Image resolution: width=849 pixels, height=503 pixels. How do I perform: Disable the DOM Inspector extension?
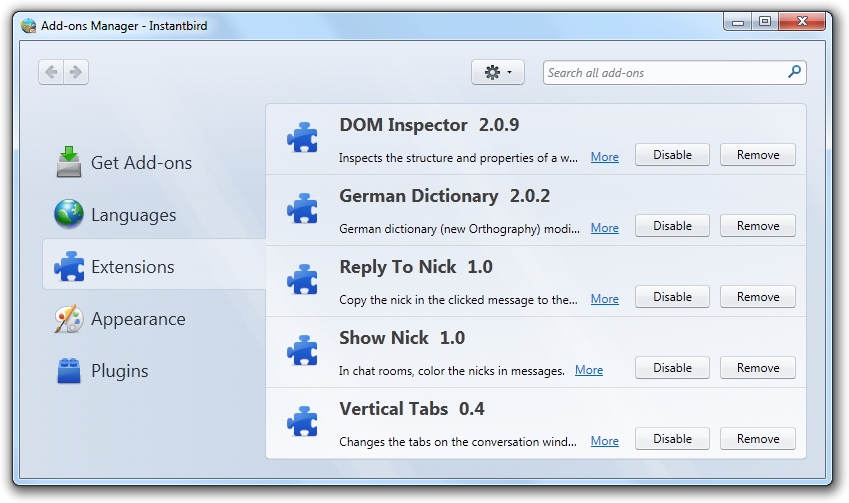672,155
